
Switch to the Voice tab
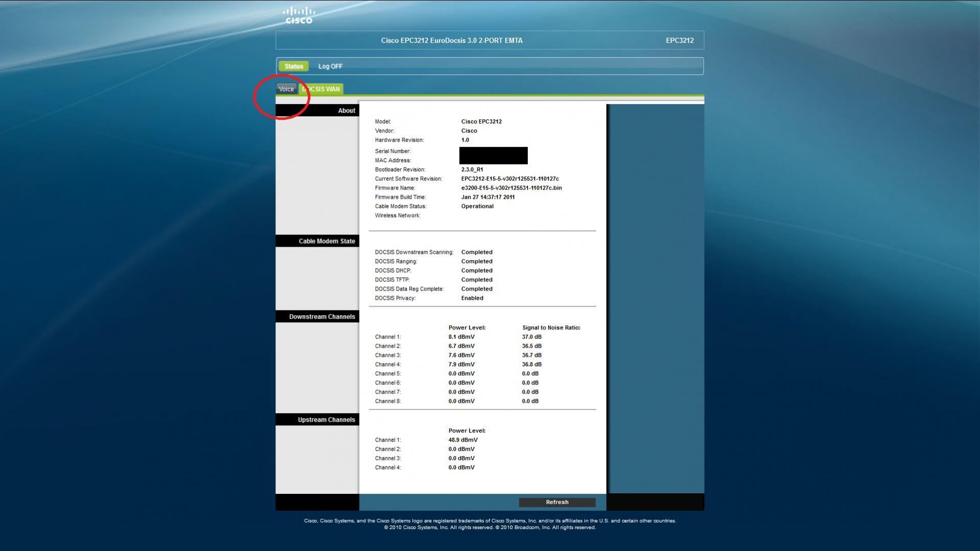[286, 89]
